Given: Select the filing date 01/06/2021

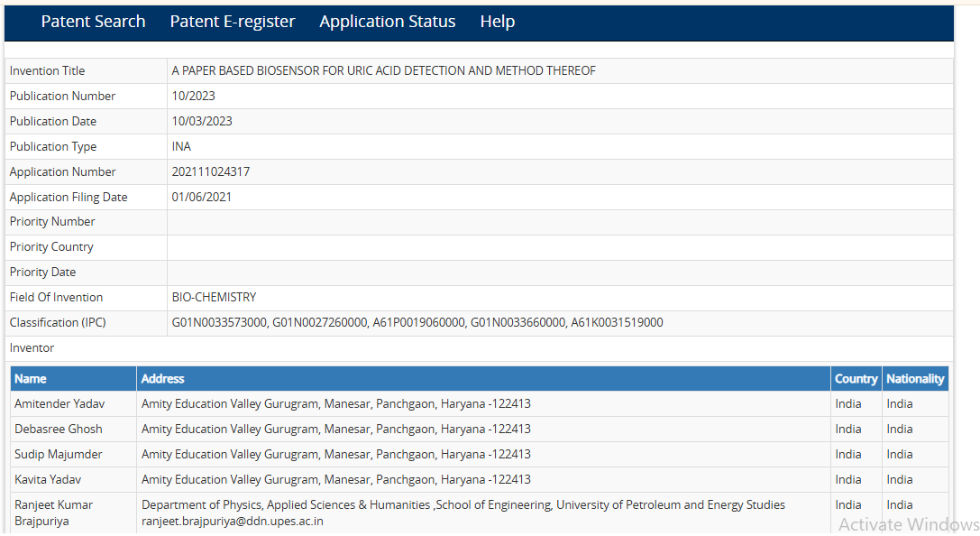Looking at the screenshot, I should (202, 197).
